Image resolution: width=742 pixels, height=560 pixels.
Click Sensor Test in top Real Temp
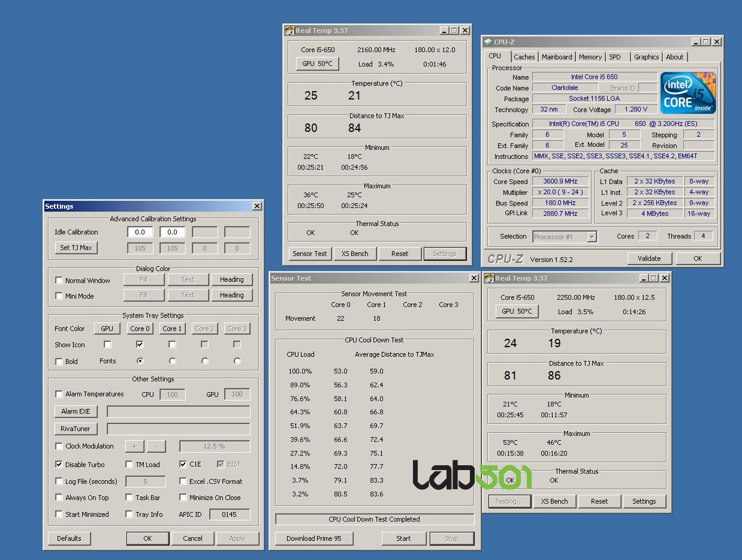click(x=310, y=254)
